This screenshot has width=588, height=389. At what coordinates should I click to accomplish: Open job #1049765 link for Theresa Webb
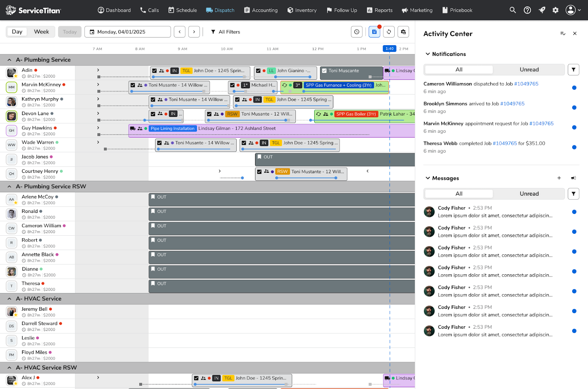[505, 143]
